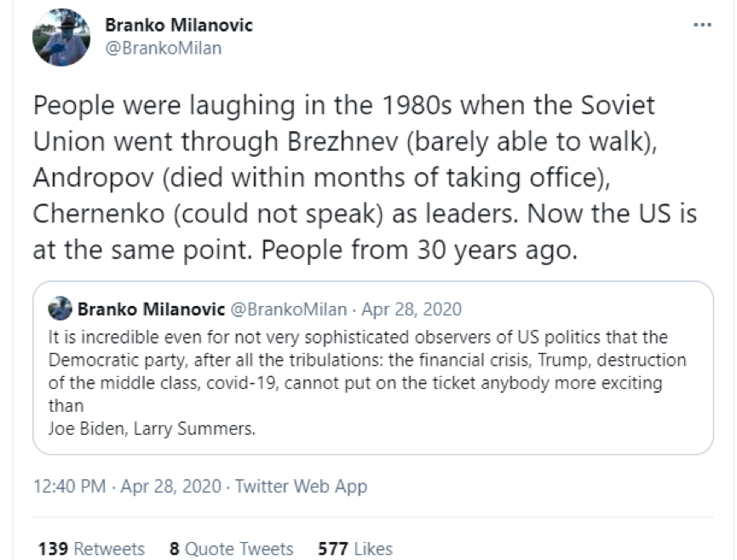View the 139 Retweets list

(x=91, y=548)
